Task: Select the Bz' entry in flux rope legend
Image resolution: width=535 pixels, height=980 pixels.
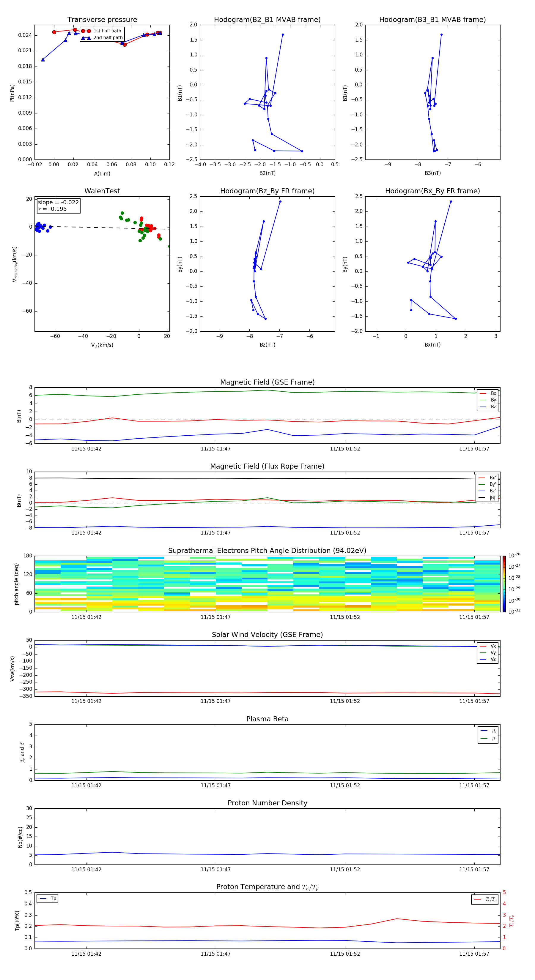Action: (x=487, y=491)
